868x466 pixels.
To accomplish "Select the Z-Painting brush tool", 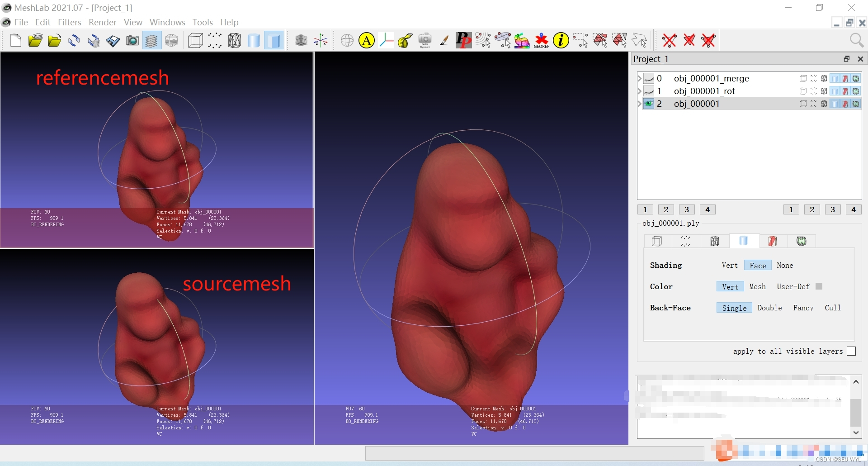I will click(444, 40).
